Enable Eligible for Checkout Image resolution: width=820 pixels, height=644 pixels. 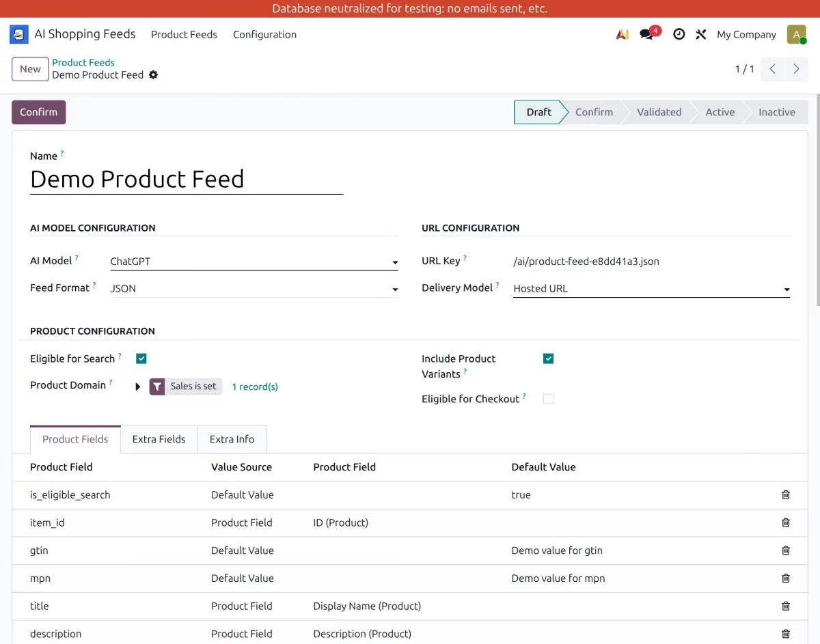click(547, 399)
